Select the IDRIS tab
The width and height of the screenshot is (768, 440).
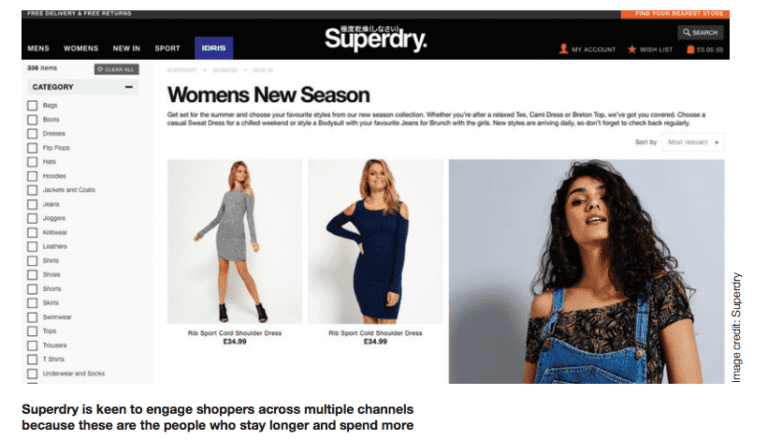pos(214,48)
